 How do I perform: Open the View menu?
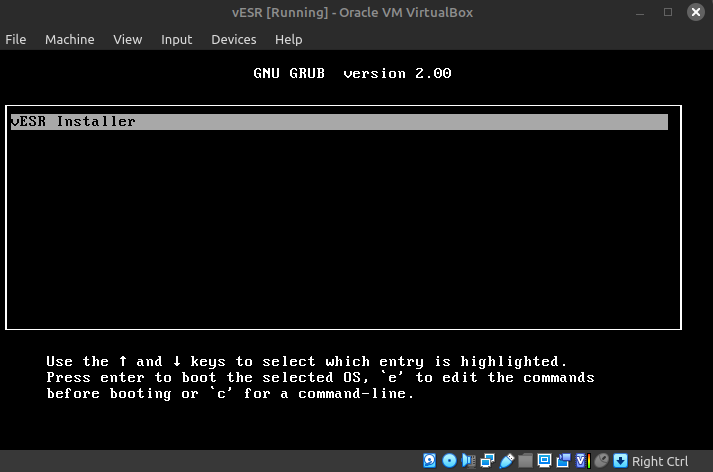coord(128,40)
